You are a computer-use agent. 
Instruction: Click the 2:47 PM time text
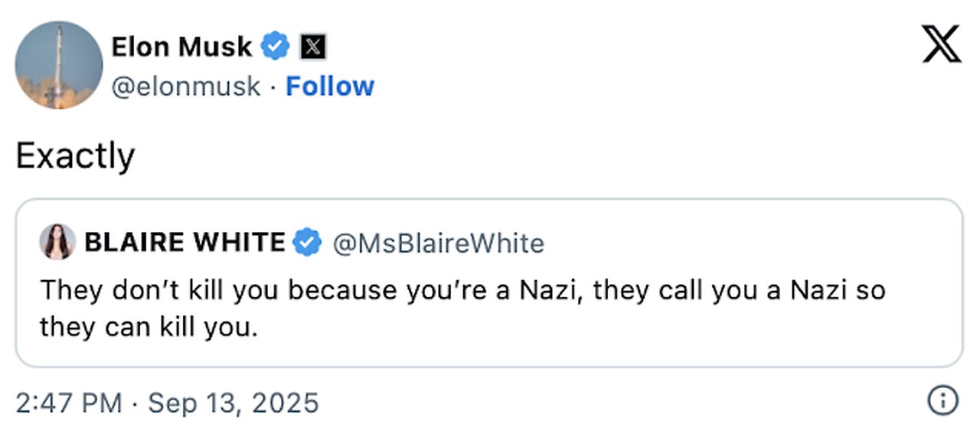[69, 402]
